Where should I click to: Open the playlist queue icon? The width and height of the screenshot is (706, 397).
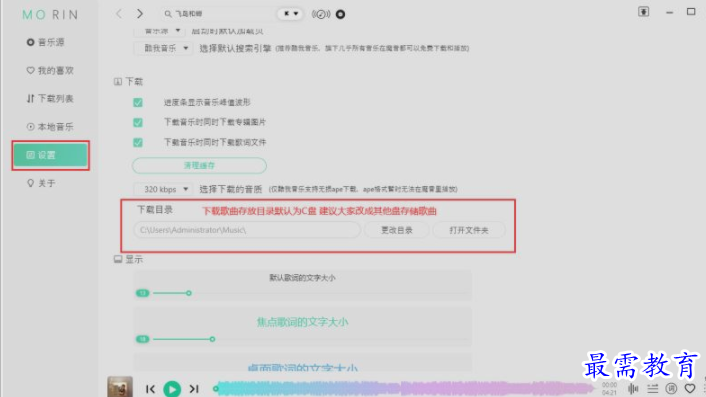(x=652, y=388)
